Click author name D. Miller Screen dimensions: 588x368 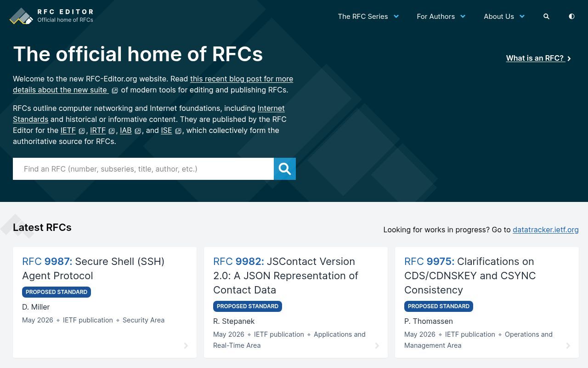tap(36, 307)
